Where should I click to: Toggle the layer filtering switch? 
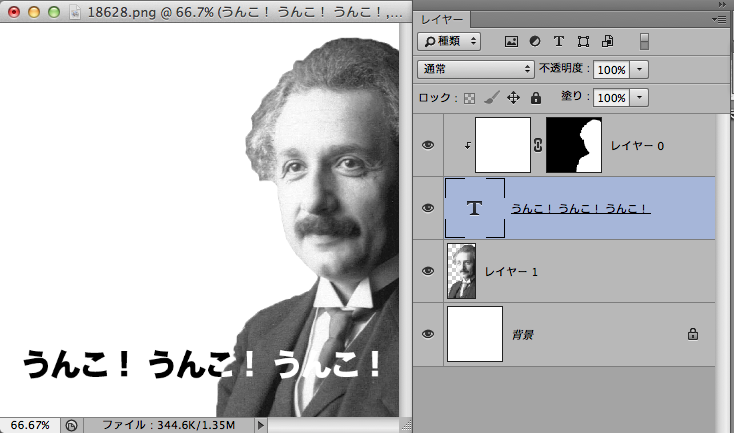click(644, 41)
